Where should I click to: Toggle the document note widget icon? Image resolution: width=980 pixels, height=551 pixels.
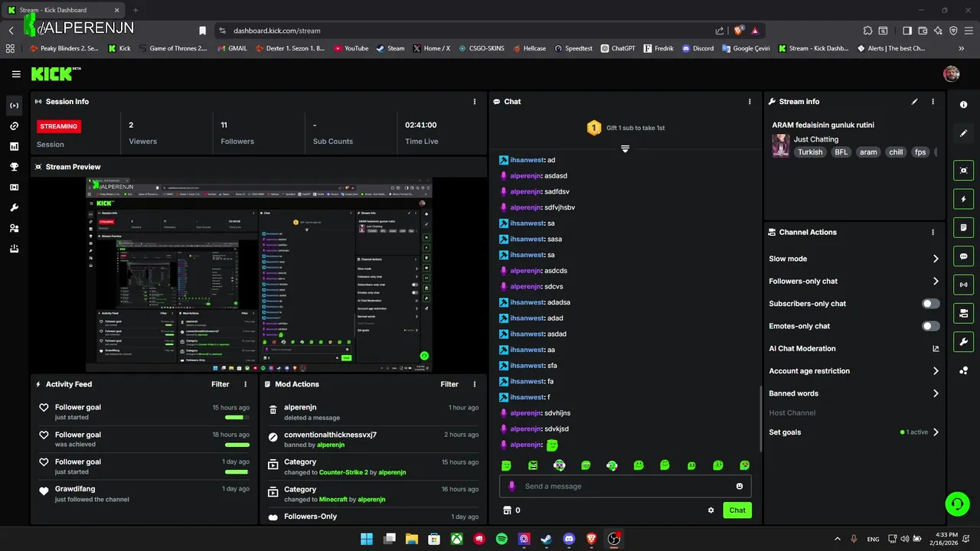pyautogui.click(x=964, y=228)
